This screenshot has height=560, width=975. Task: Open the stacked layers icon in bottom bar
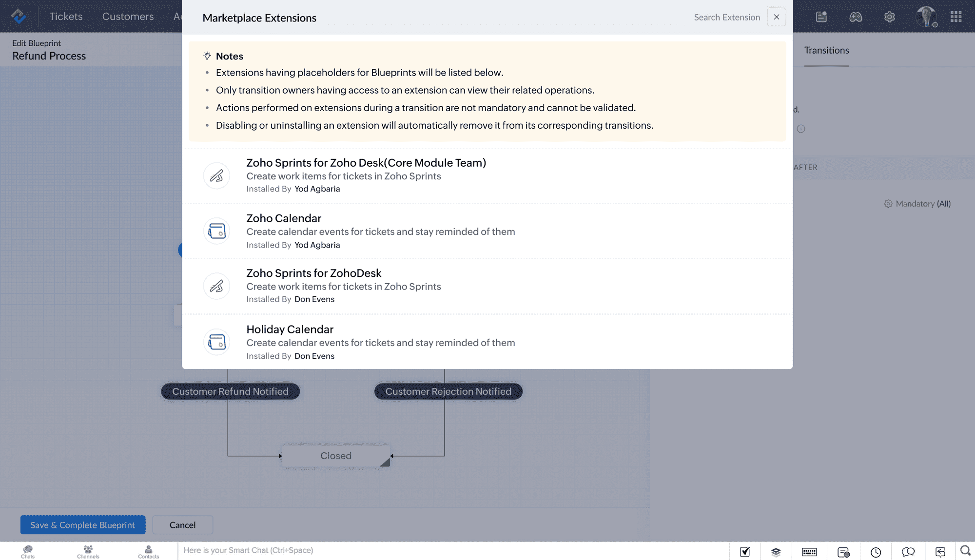pos(776,552)
